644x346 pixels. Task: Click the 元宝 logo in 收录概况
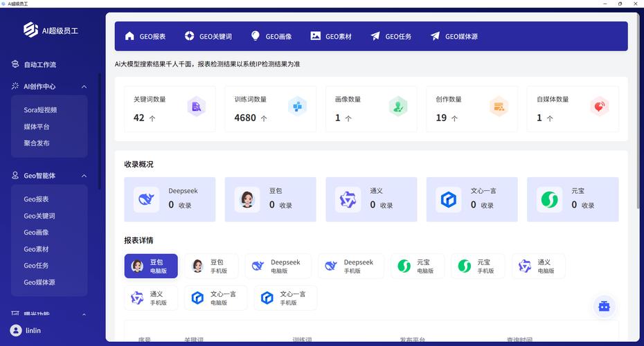549,199
